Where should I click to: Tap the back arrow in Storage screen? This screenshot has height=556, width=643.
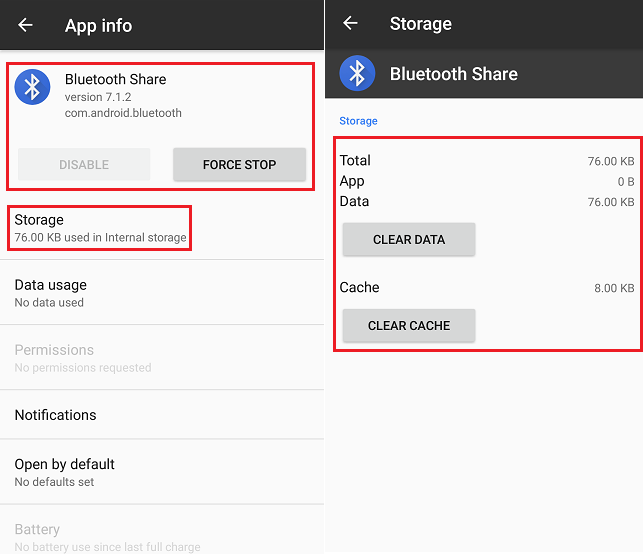coord(350,23)
